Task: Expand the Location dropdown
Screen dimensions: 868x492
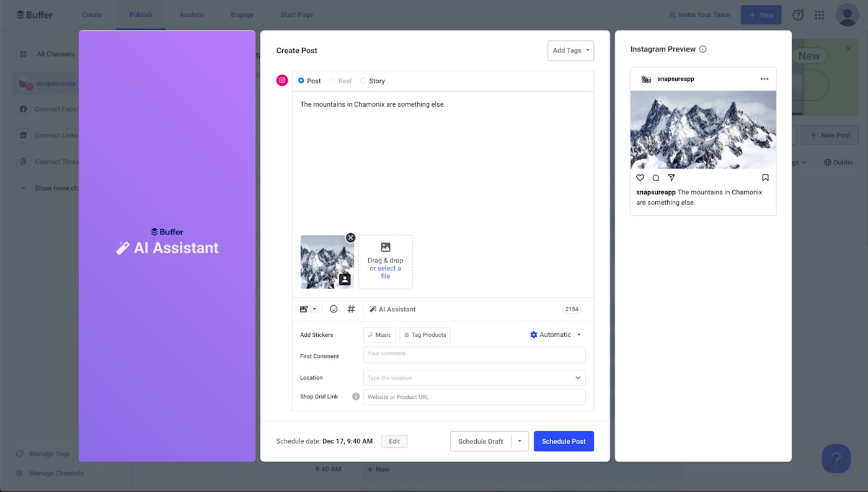Action: point(578,377)
